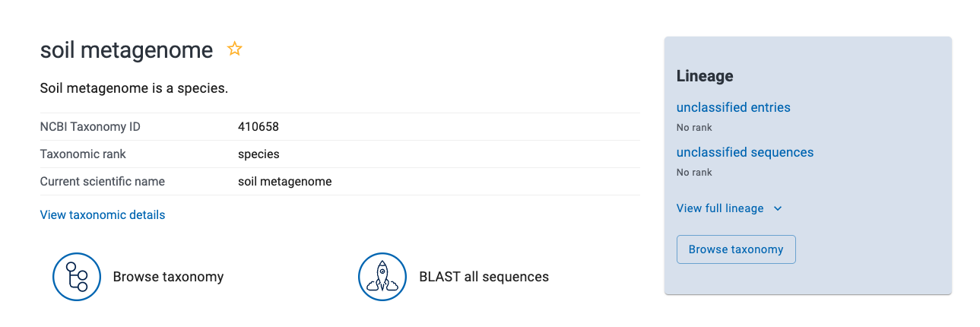Click the taxonomic rank value species
This screenshot has width=980, height=327.
(x=258, y=154)
